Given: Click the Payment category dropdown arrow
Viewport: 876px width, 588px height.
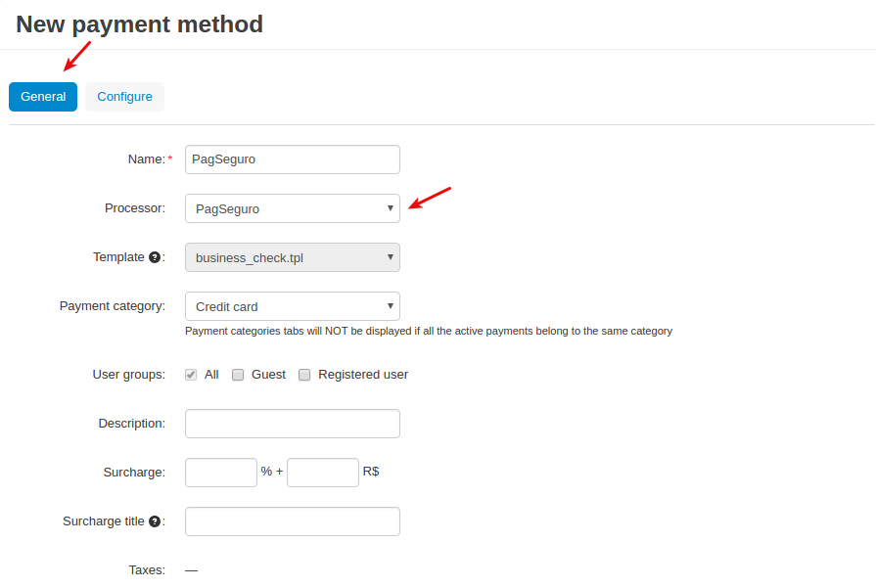Looking at the screenshot, I should (x=390, y=306).
